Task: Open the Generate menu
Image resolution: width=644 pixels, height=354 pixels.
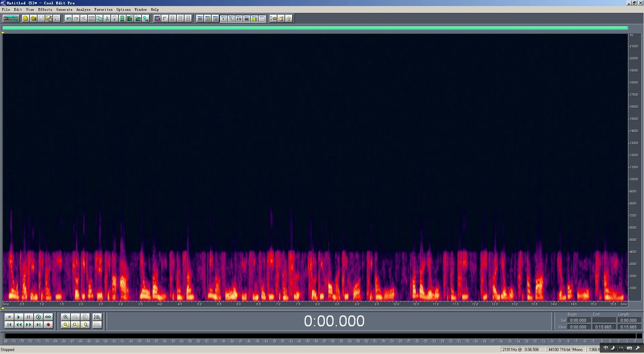Action: (x=64, y=9)
